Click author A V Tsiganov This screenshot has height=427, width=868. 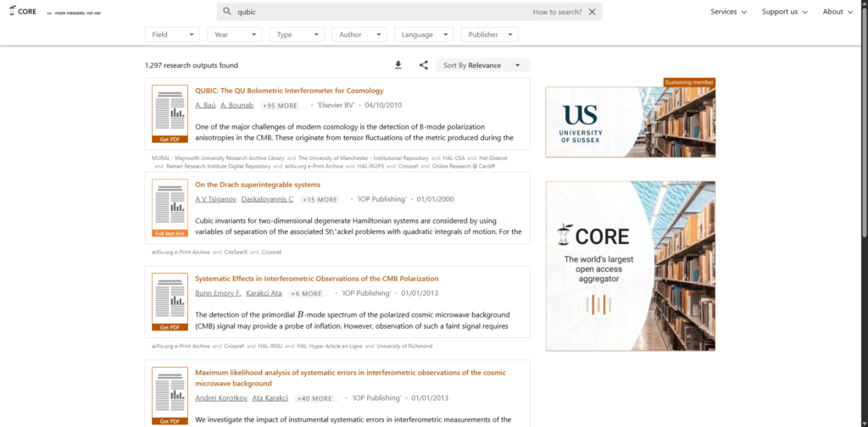point(216,199)
